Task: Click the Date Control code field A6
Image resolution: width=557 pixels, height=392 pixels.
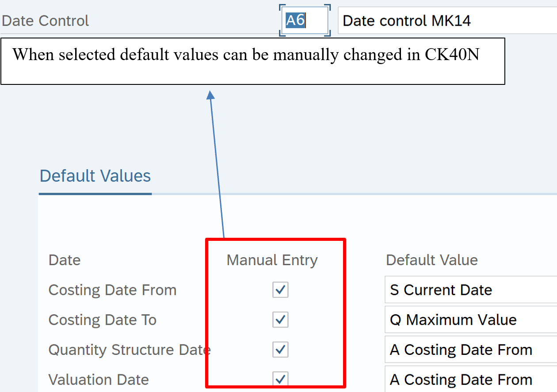Action: (x=304, y=20)
